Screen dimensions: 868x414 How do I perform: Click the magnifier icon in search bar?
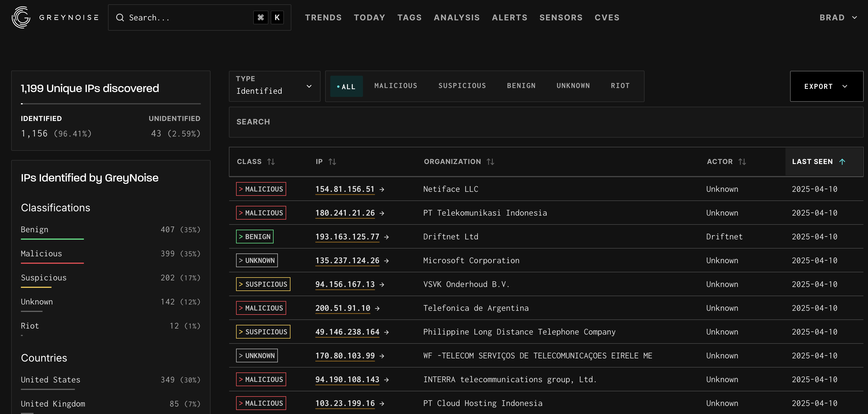(120, 17)
